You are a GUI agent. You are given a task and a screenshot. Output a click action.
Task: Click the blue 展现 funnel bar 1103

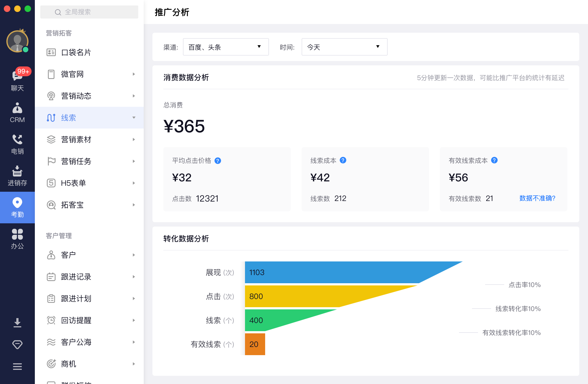coord(327,272)
